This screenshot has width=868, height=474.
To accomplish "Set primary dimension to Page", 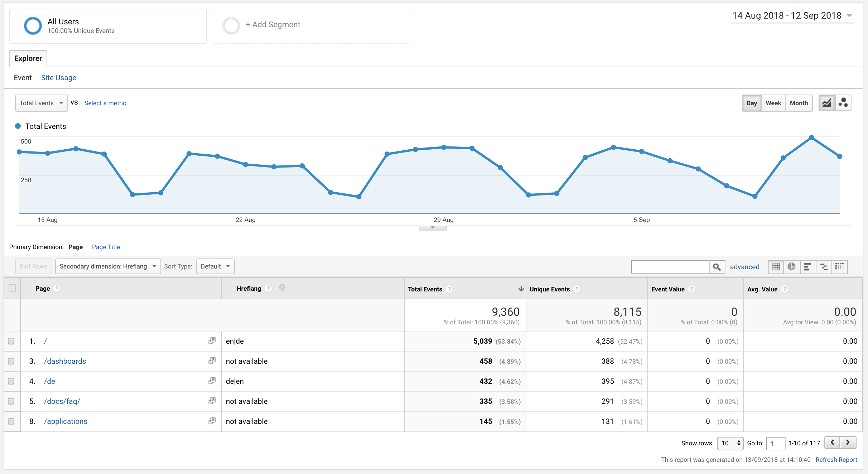I will tap(76, 247).
